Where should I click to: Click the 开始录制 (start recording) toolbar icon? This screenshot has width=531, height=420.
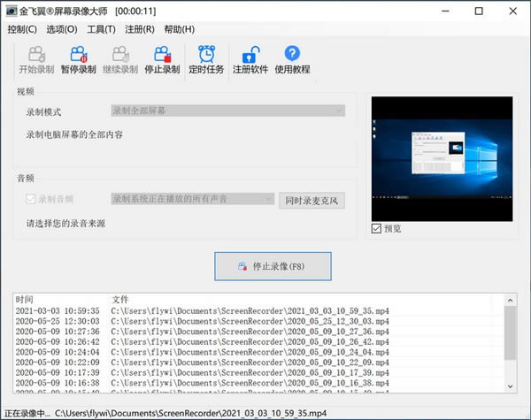[x=35, y=54]
